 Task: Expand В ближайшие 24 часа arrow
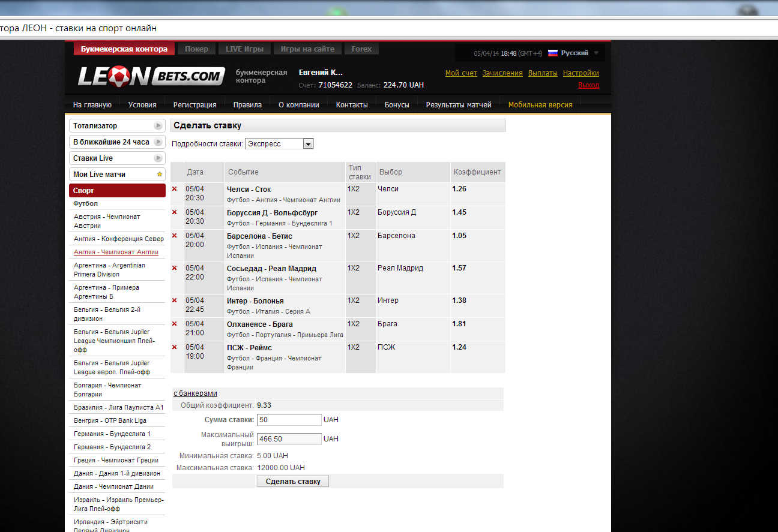pos(158,142)
